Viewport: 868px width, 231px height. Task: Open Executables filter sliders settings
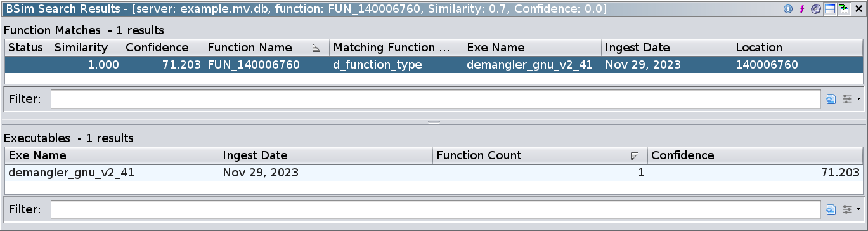pos(847,209)
